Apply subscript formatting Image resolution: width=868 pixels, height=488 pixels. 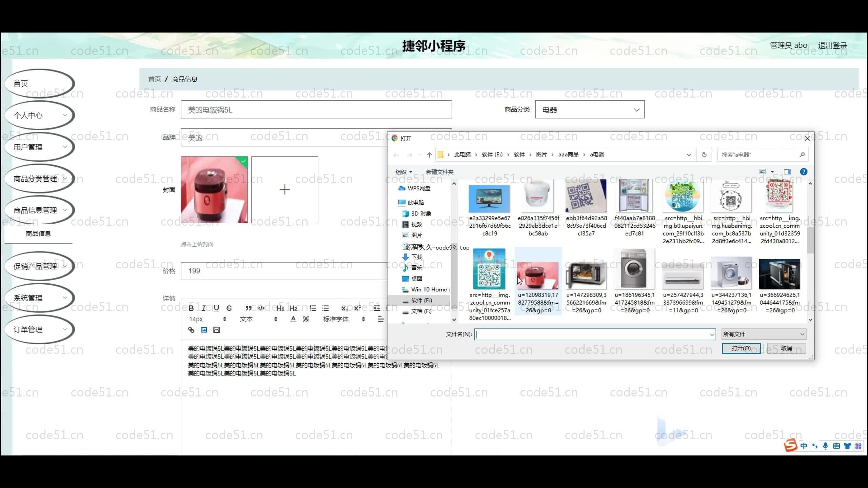click(344, 308)
